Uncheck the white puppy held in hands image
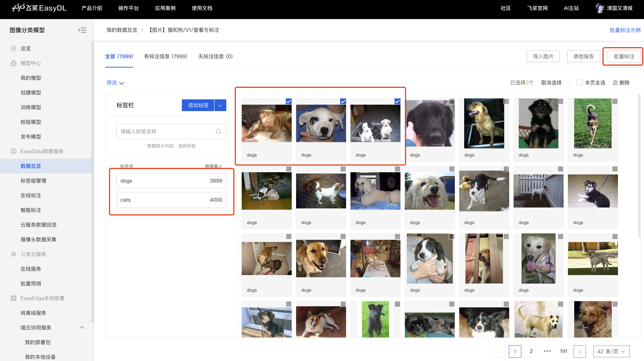Image resolution: width=644 pixels, height=361 pixels. pos(343,101)
